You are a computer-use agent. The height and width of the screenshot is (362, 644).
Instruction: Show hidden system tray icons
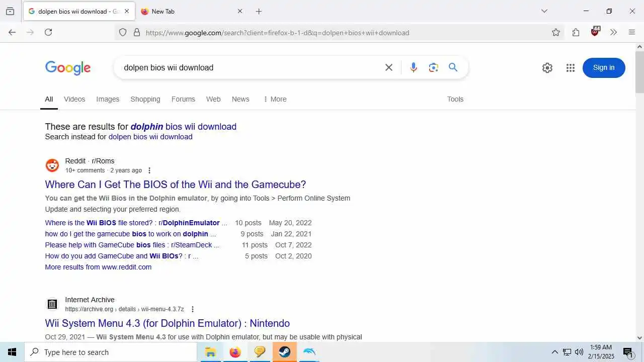(555, 352)
